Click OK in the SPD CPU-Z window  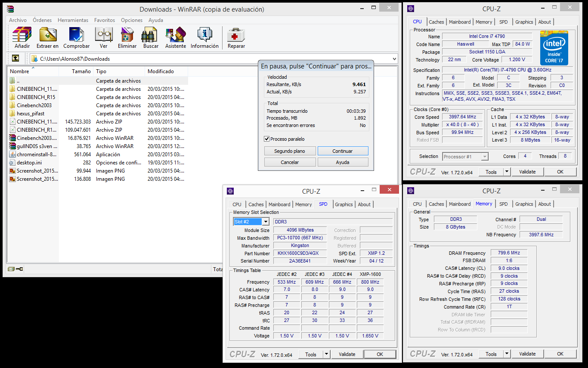coord(380,354)
